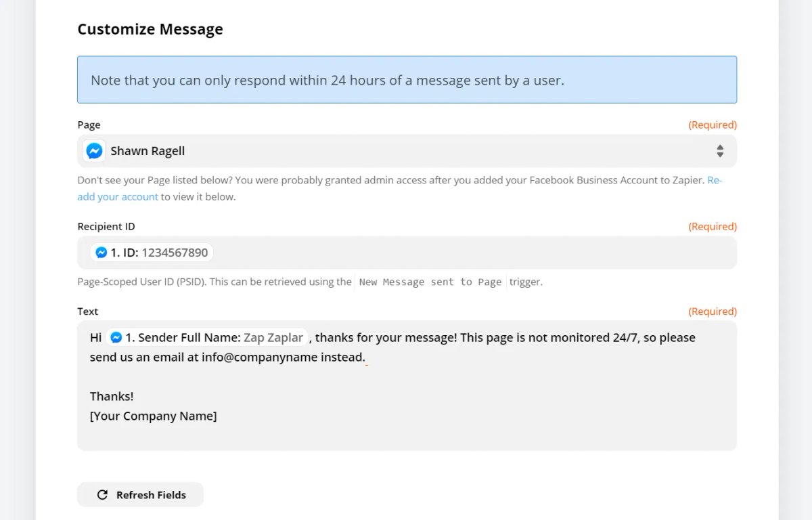This screenshot has width=812, height=520.
Task: Follow the Re-add your account link
Action: pos(400,188)
